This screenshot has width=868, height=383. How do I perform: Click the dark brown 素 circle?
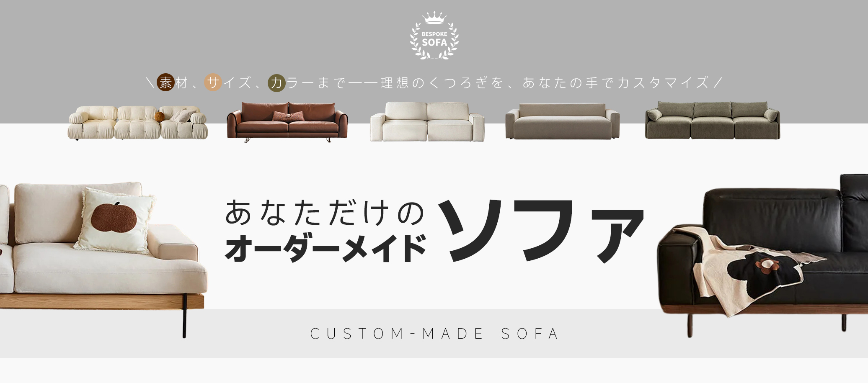(165, 82)
